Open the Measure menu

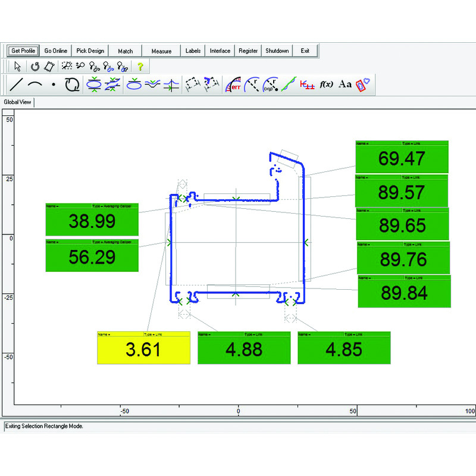(161, 51)
